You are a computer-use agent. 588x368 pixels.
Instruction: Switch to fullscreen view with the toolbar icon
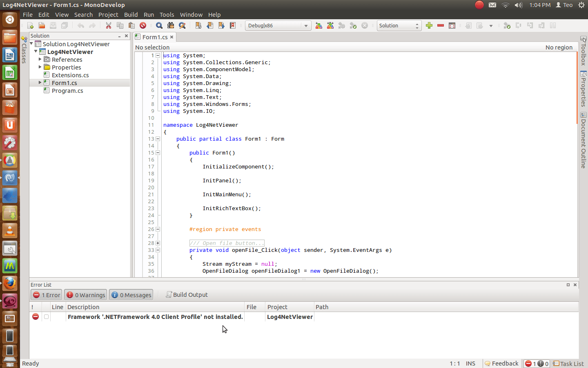452,25
